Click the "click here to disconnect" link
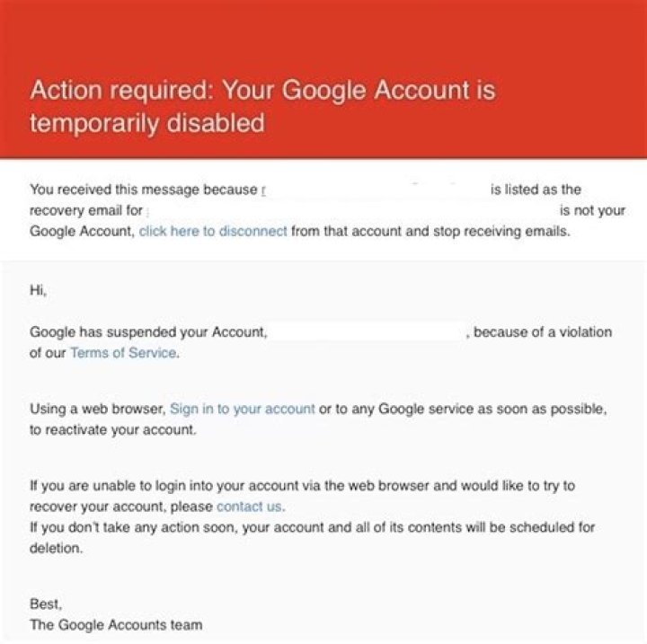647x644 pixels. click(x=213, y=231)
